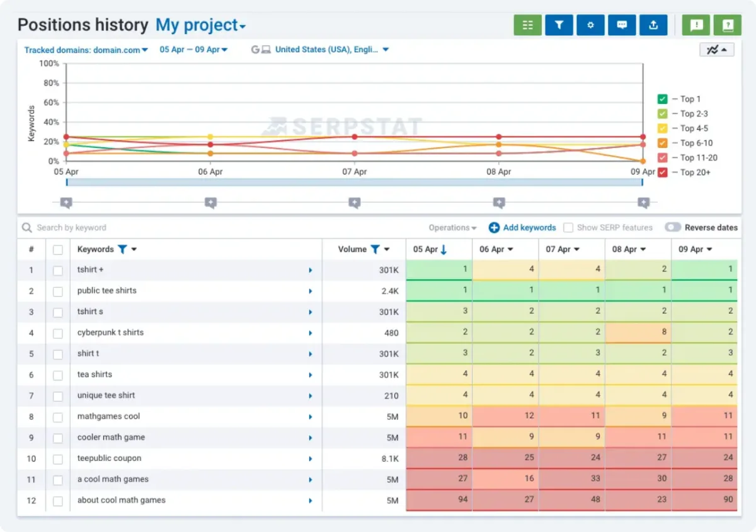Click the 2.4K volume cell
This screenshot has width=756, height=532.
pos(364,291)
